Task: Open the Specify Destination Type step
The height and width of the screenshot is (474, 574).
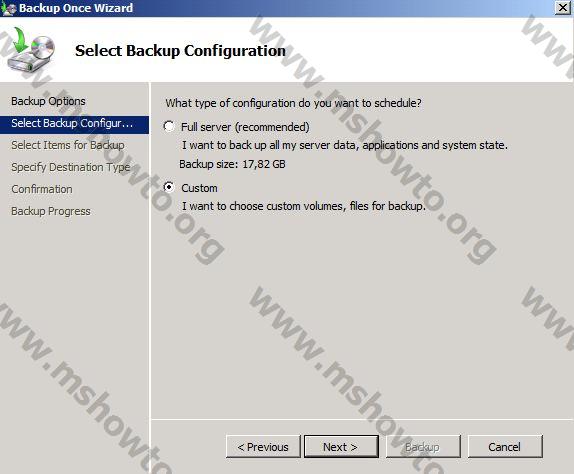Action: coord(71,167)
